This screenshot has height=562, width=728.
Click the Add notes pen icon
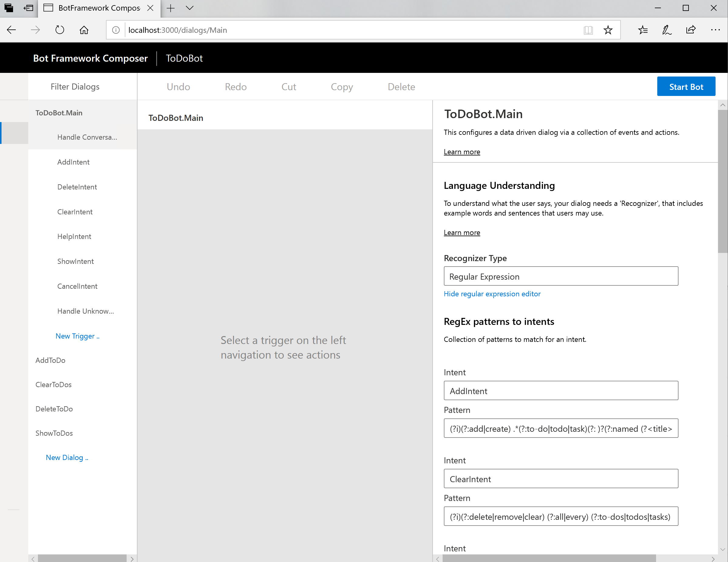[x=667, y=30]
